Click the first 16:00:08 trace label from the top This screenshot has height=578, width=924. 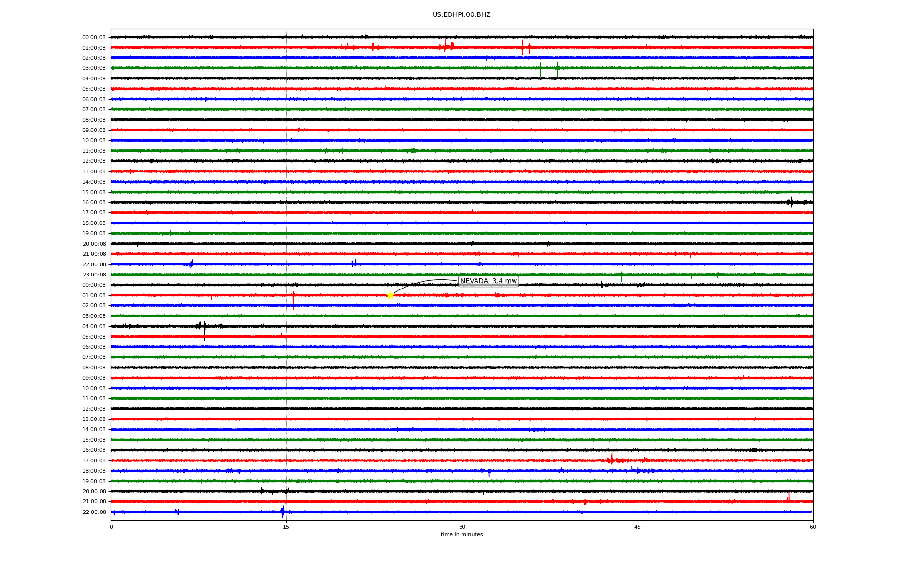94,203
